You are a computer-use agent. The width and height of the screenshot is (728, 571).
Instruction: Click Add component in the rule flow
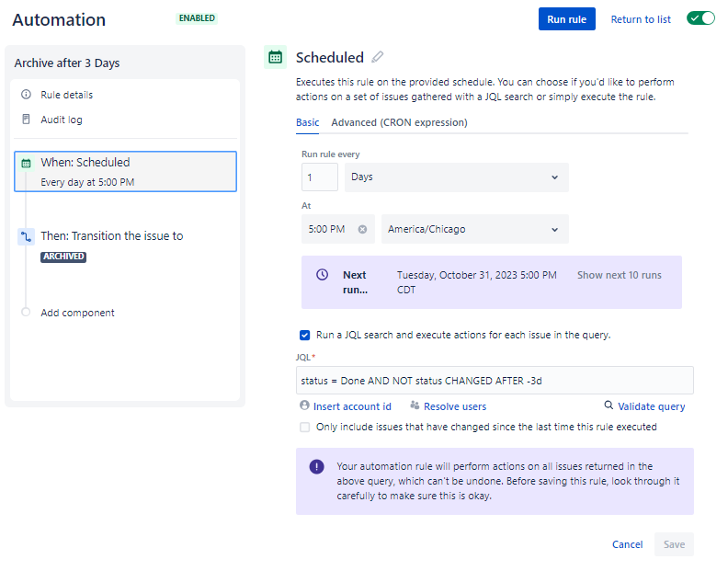point(77,313)
